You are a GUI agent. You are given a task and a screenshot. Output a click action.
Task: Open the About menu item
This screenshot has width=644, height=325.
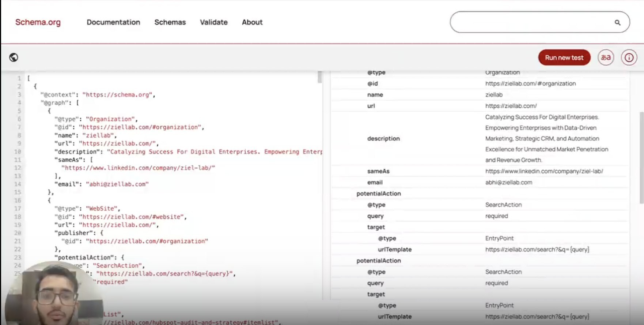coord(252,22)
